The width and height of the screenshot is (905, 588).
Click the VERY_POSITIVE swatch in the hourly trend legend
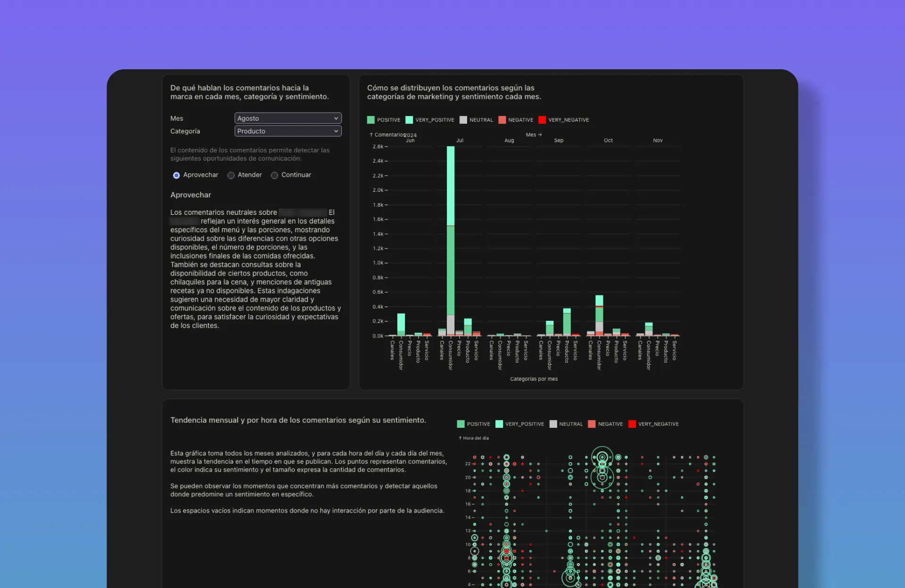(499, 424)
